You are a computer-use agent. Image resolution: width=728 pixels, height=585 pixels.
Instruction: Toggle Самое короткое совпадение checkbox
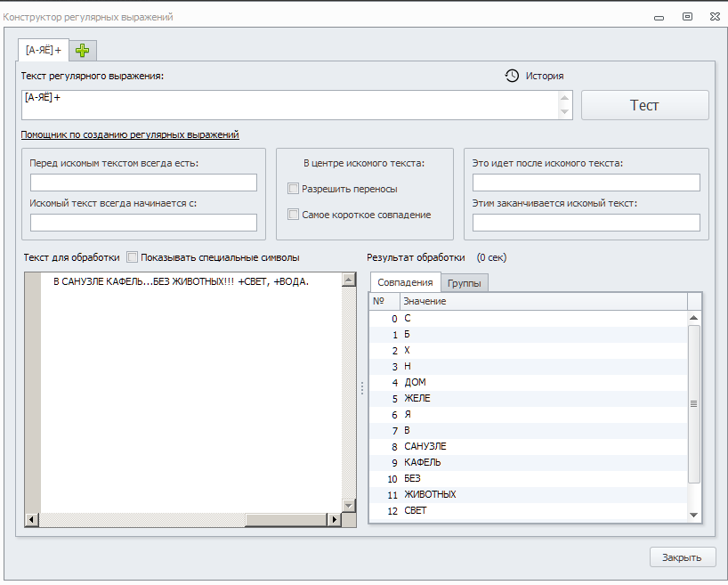point(294,215)
